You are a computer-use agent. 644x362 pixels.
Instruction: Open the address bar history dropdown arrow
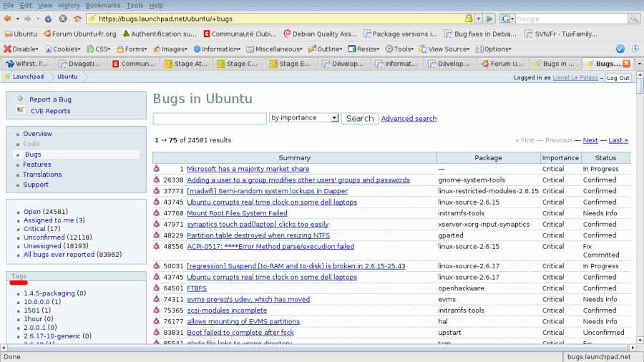[479, 19]
